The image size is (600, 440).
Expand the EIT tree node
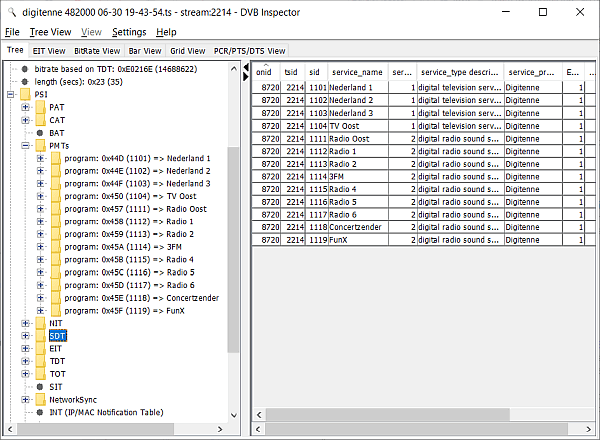pyautogui.click(x=25, y=349)
